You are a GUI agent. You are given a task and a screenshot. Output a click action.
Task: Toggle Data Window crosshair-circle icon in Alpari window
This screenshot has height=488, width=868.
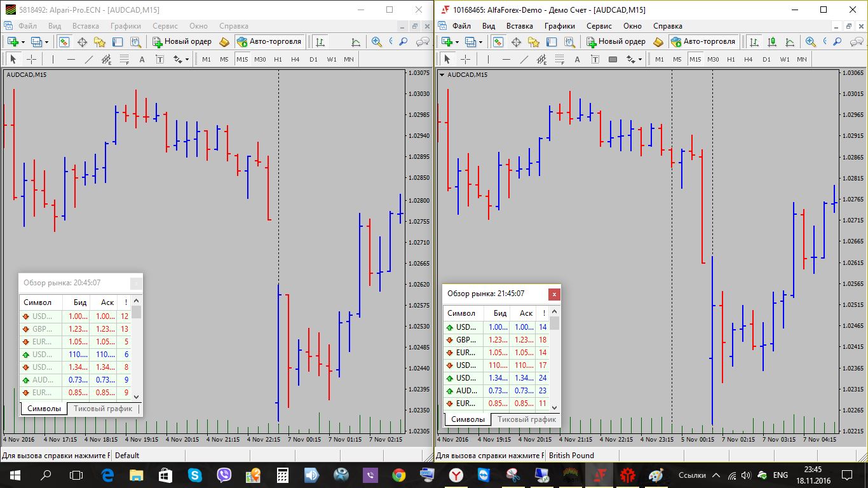click(x=82, y=42)
